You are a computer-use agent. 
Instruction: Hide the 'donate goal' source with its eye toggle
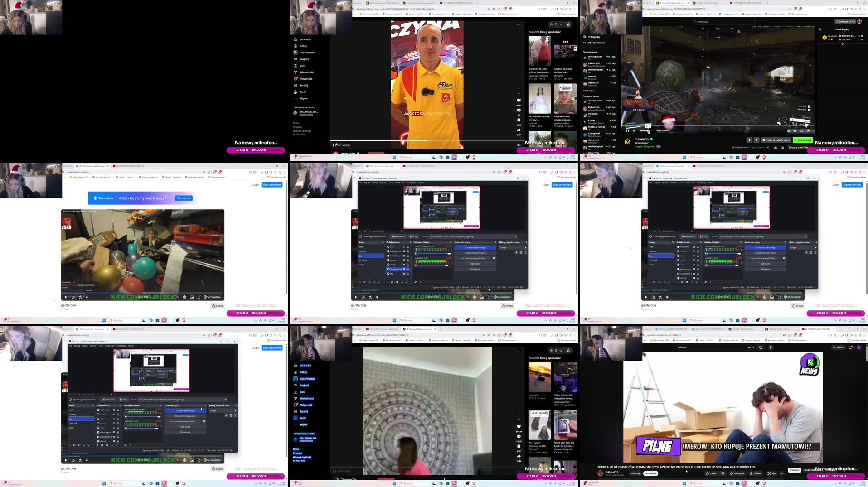click(x=114, y=432)
